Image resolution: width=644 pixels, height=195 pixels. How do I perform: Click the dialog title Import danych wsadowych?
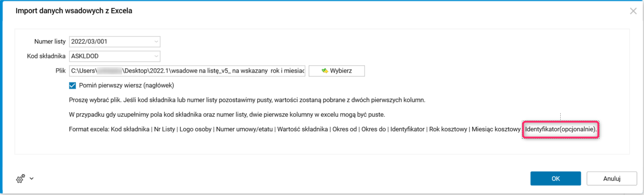coord(74,11)
